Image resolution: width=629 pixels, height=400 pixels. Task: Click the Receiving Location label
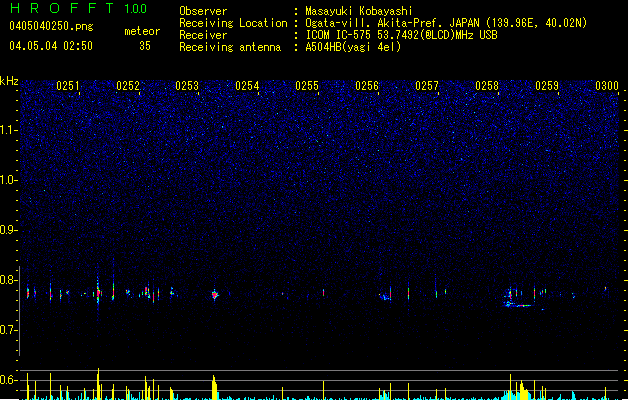[x=233, y=23]
